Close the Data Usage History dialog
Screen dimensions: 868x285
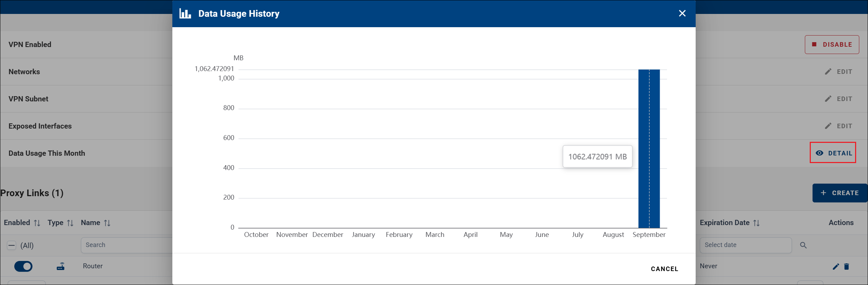click(x=682, y=13)
